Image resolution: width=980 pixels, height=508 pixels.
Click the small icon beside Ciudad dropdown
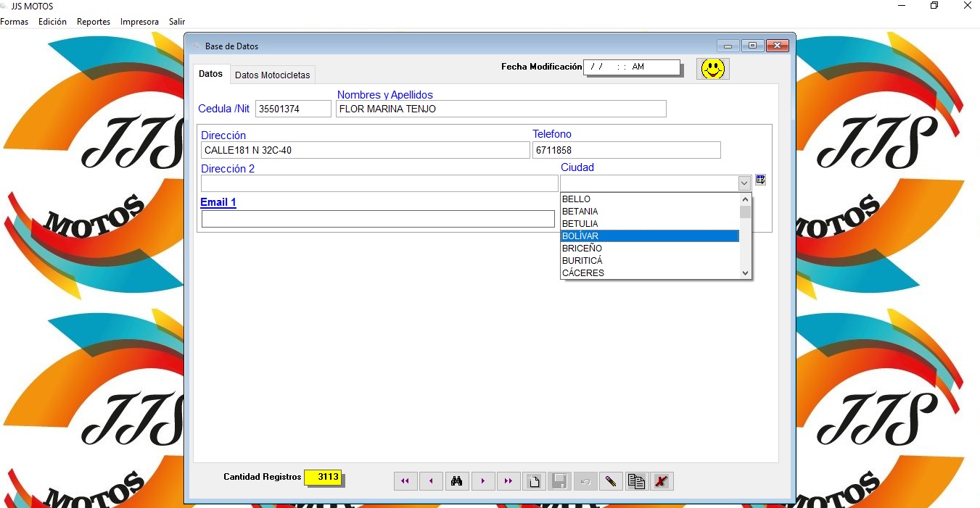[x=760, y=180]
